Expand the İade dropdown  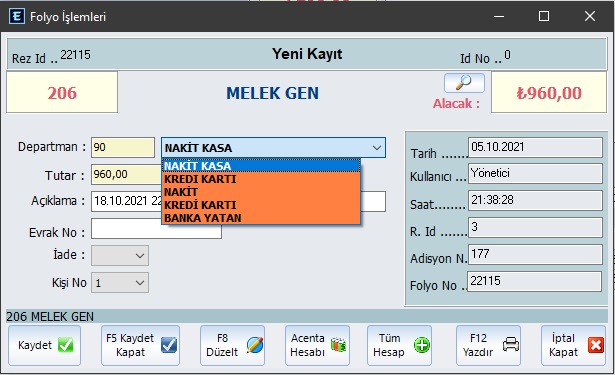point(140,256)
